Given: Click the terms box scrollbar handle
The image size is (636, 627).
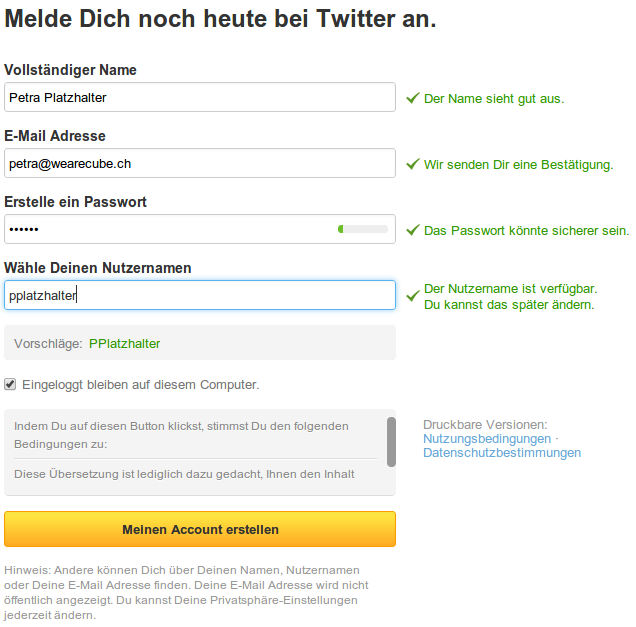Looking at the screenshot, I should [391, 441].
